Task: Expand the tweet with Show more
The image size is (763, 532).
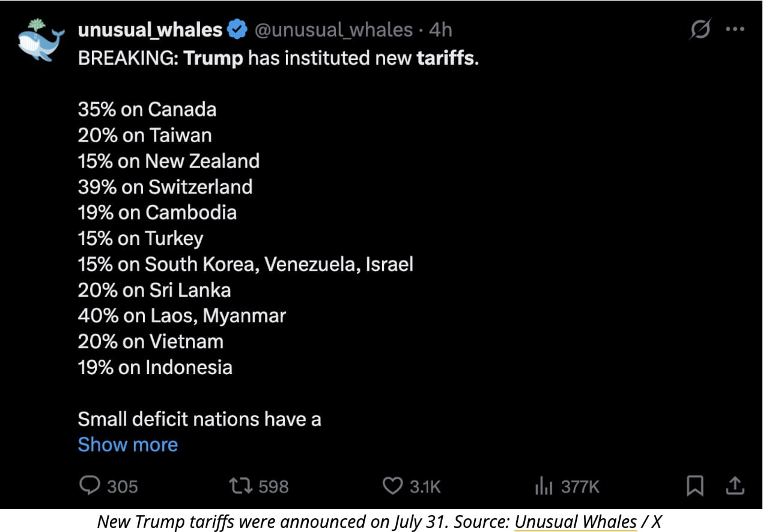Action: coord(128,445)
